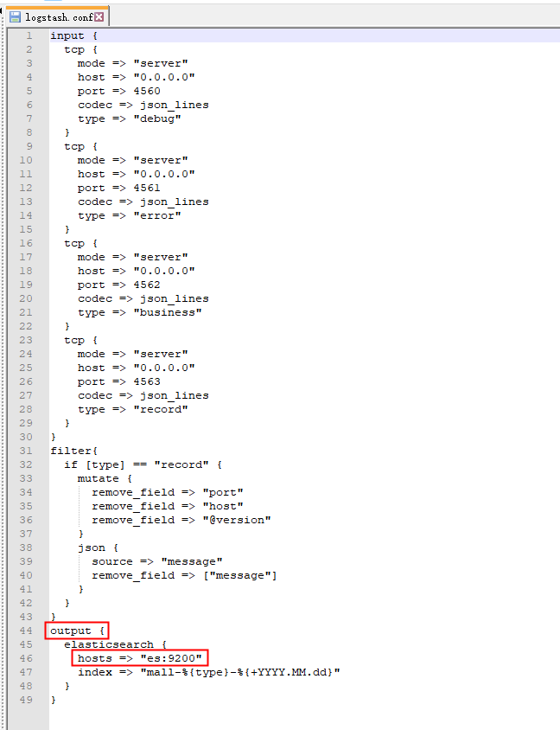
Task: Click the port => 4561 line
Action: pyautogui.click(x=118, y=188)
